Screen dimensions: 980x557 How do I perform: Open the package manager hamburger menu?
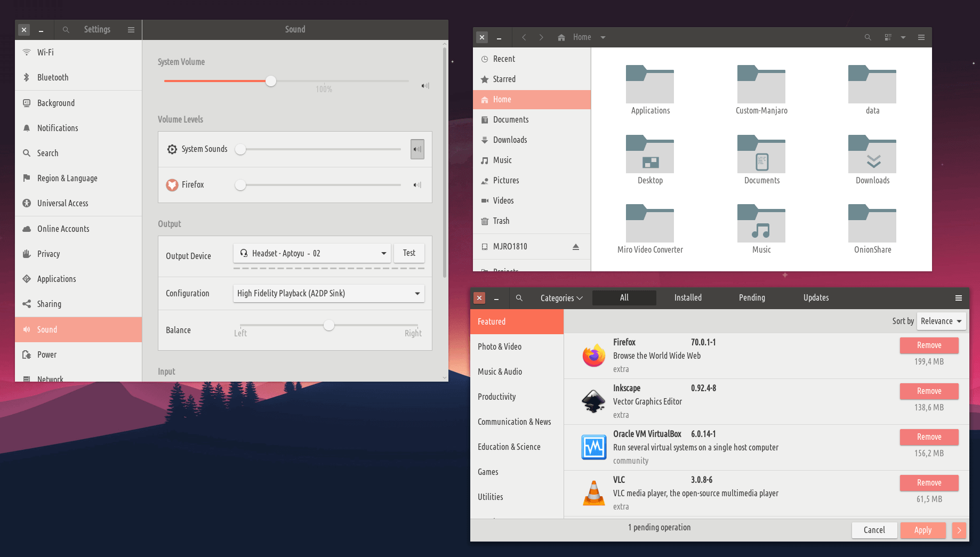pos(958,298)
